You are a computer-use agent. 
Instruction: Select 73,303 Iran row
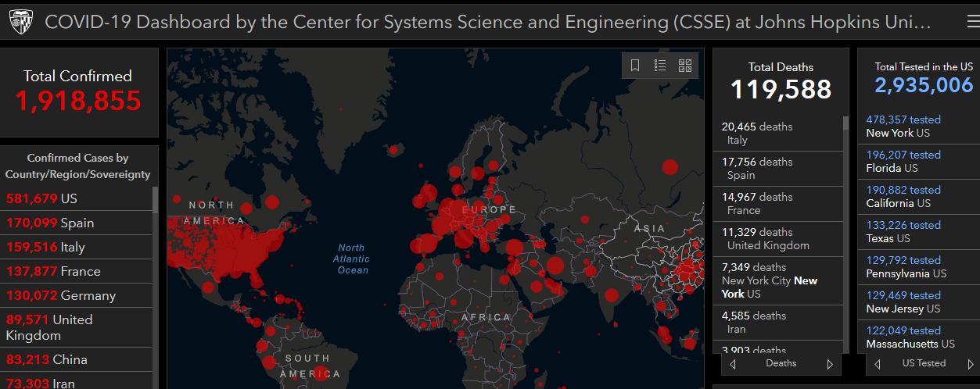(x=76, y=381)
